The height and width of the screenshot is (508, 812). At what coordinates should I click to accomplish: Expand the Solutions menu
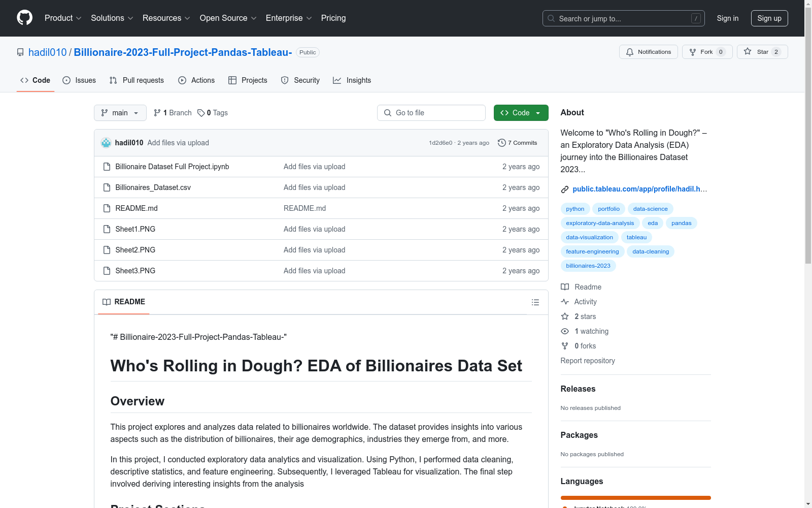(x=112, y=18)
